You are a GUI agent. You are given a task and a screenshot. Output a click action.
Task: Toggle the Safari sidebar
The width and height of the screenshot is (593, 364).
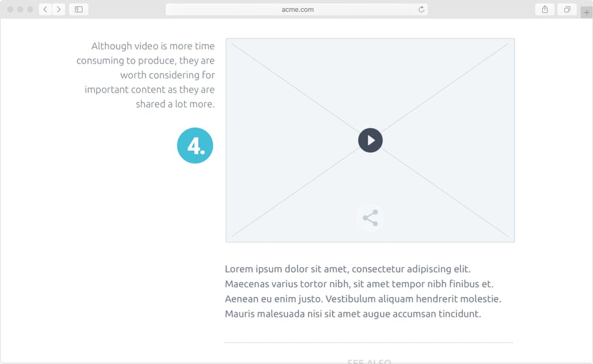78,9
